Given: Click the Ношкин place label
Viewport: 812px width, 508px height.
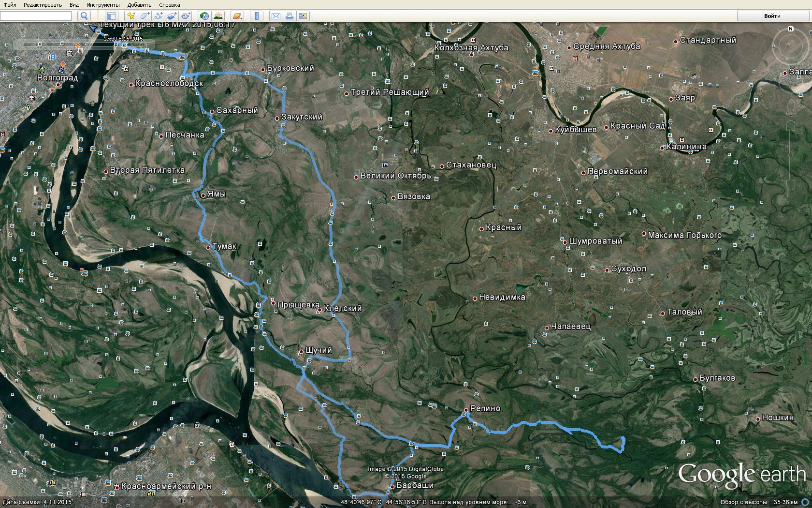Looking at the screenshot, I should [x=778, y=418].
